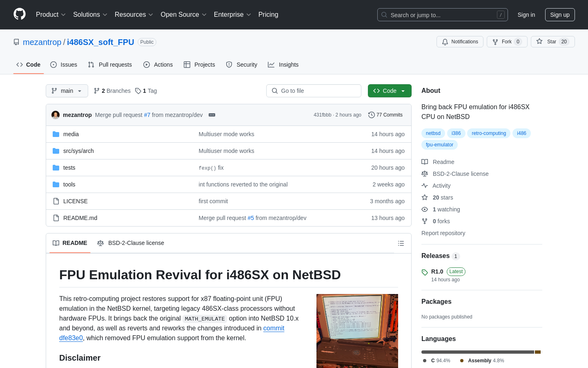This screenshot has height=368, width=588.
Task: Open the GitHub home logo
Action: 20,14
